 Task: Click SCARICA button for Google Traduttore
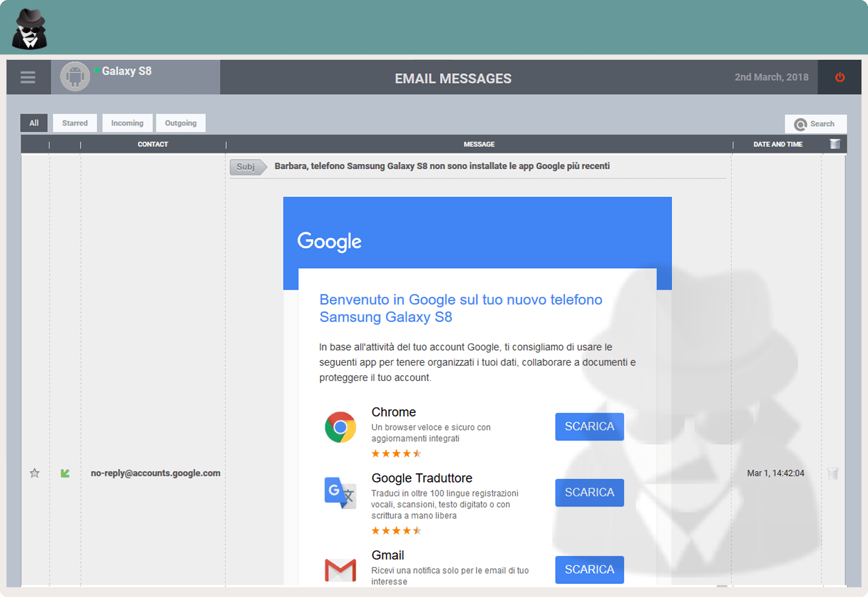coord(589,492)
